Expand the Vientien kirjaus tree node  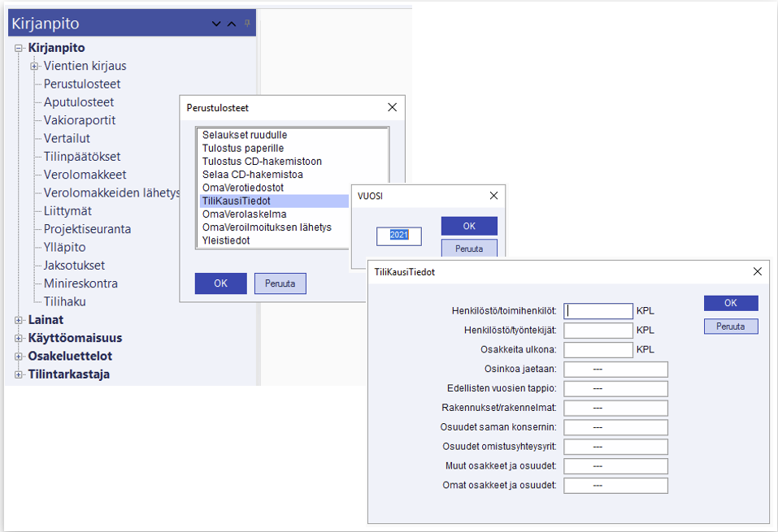34,66
